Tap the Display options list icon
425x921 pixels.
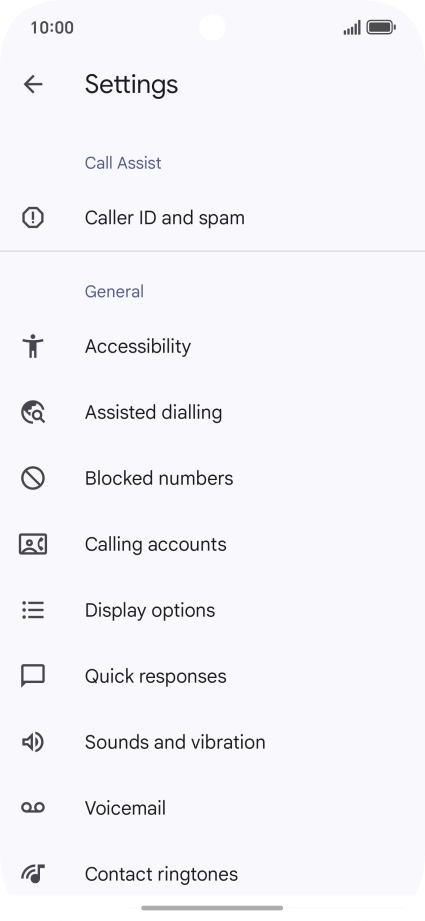pos(33,610)
